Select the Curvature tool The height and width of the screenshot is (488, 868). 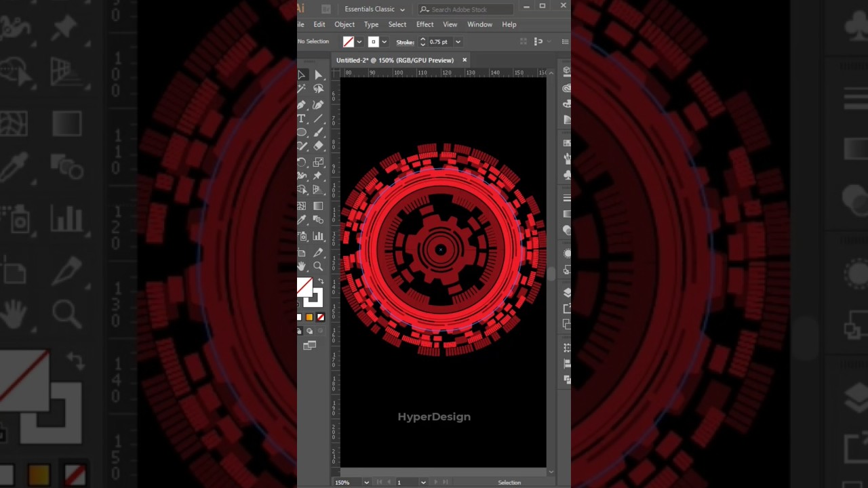pyautogui.click(x=319, y=104)
